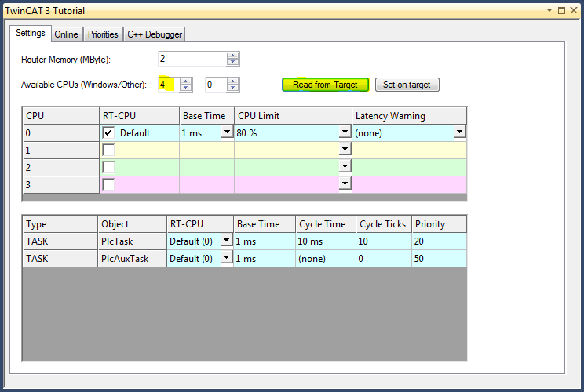Open the Priorities tab
This screenshot has height=392, width=584.
[x=103, y=34]
